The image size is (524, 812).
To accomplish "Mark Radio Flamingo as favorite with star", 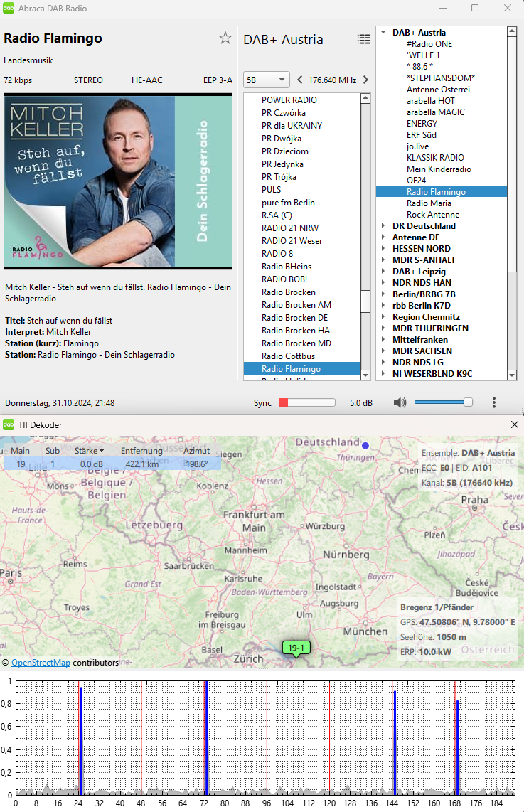I will coord(225,38).
